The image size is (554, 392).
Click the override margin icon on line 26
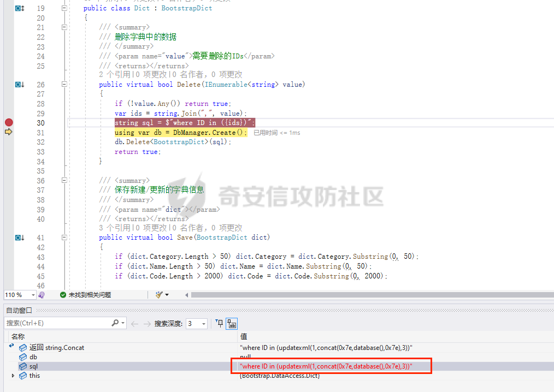[x=19, y=85]
